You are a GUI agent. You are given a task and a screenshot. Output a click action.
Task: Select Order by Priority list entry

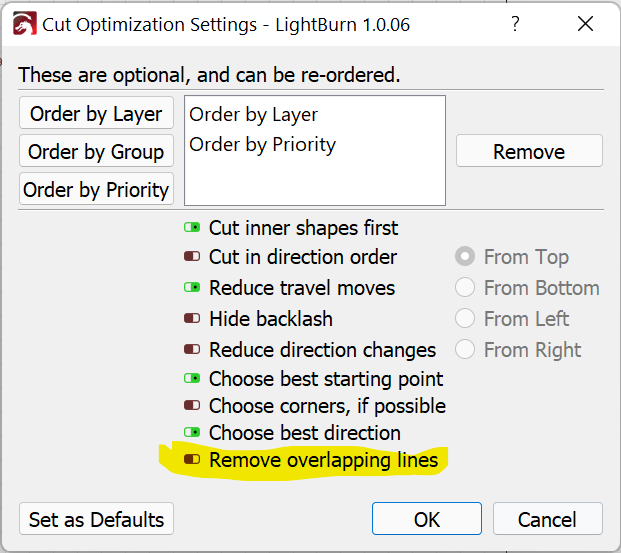[263, 145]
